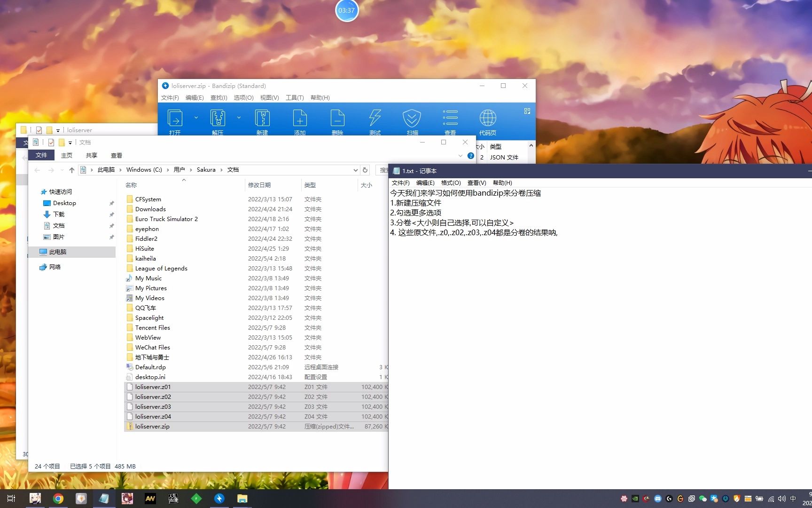Click the volume icon in system tray

tap(781, 499)
